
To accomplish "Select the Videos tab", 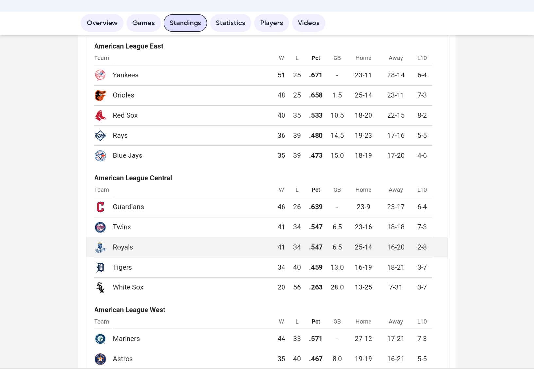I will [308, 23].
